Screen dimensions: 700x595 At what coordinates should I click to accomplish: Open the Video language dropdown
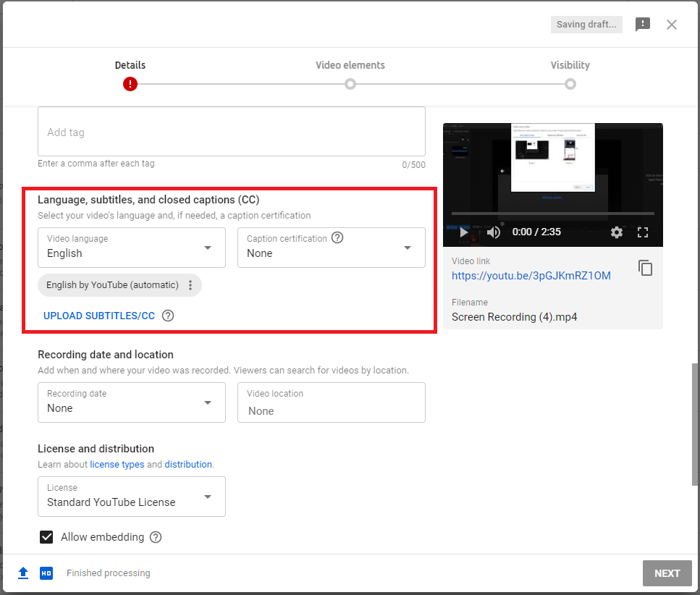(x=132, y=248)
